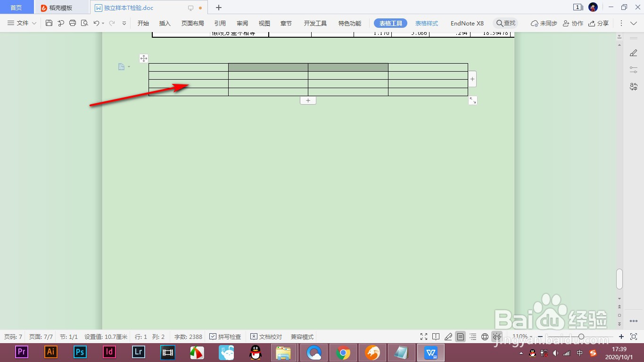Viewport: 644px width, 362px height.
Task: Switch to the 章节 ribbon tab
Action: pos(286,23)
